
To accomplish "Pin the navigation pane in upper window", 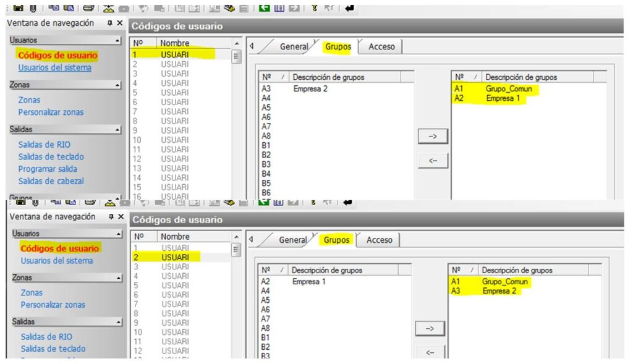I will (109, 23).
